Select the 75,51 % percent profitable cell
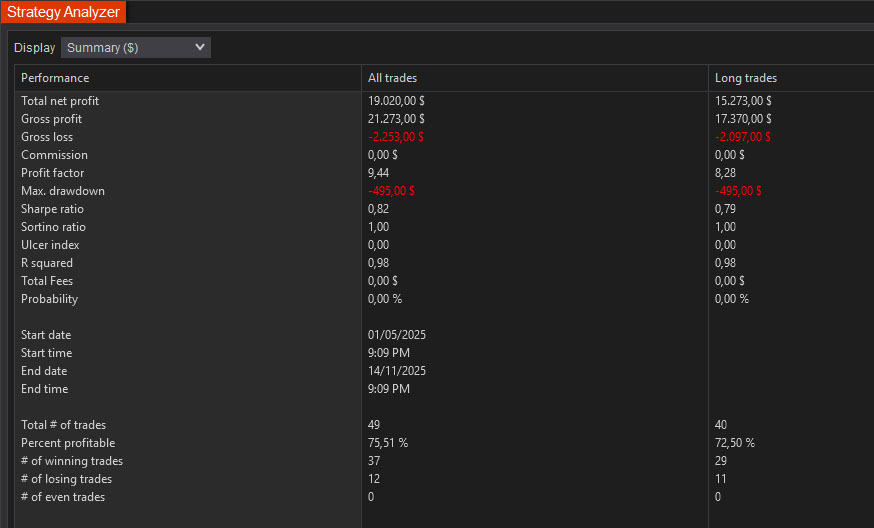Screen dimensions: 874x528 click(x=388, y=443)
